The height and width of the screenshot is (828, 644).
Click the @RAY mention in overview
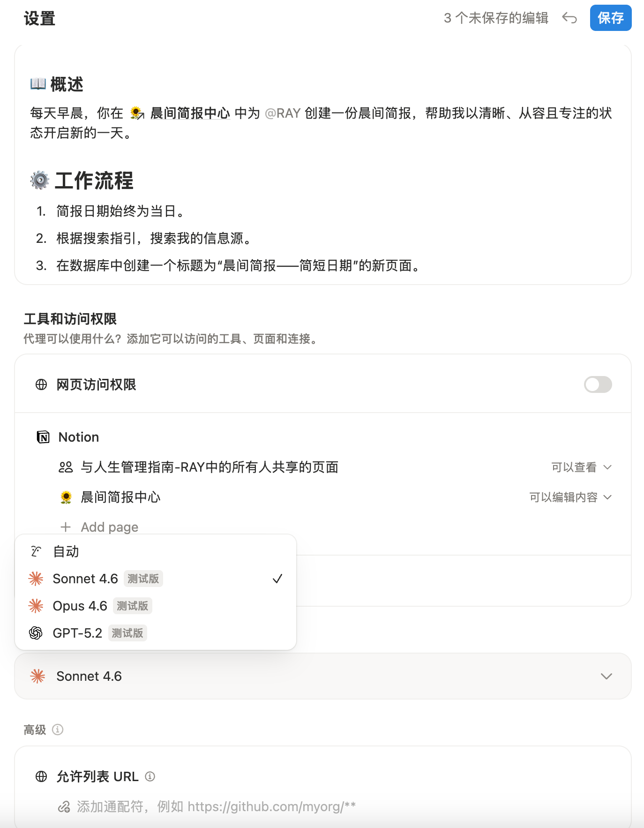click(x=283, y=113)
